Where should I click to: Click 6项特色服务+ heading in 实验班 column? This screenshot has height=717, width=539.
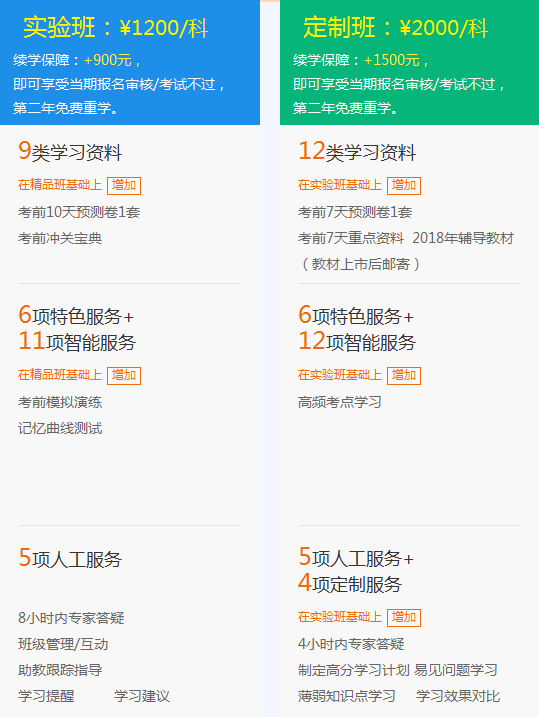pyautogui.click(x=76, y=316)
